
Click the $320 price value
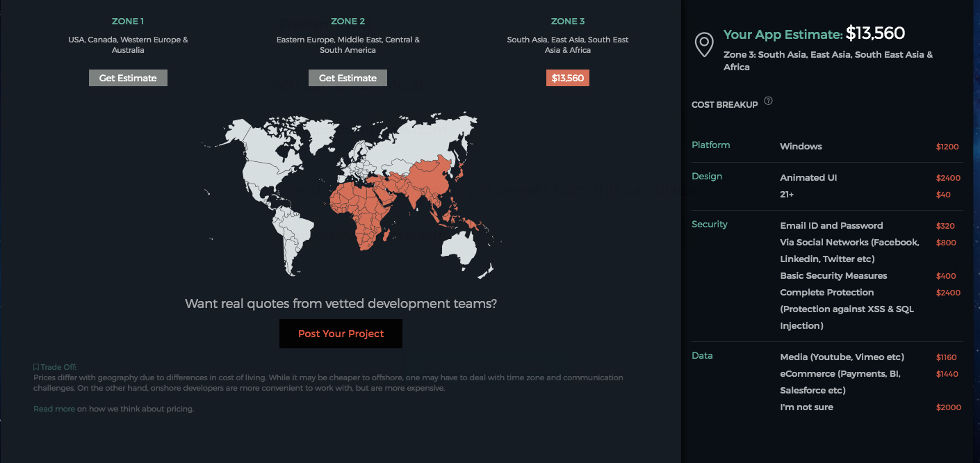click(x=945, y=226)
